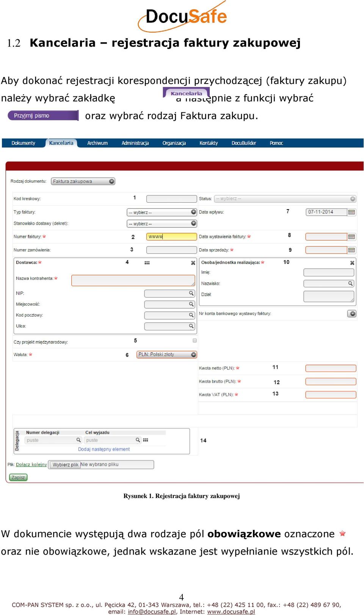Click the Dołącz kolejny link
This screenshot has height=615, width=364.
[x=31, y=465]
